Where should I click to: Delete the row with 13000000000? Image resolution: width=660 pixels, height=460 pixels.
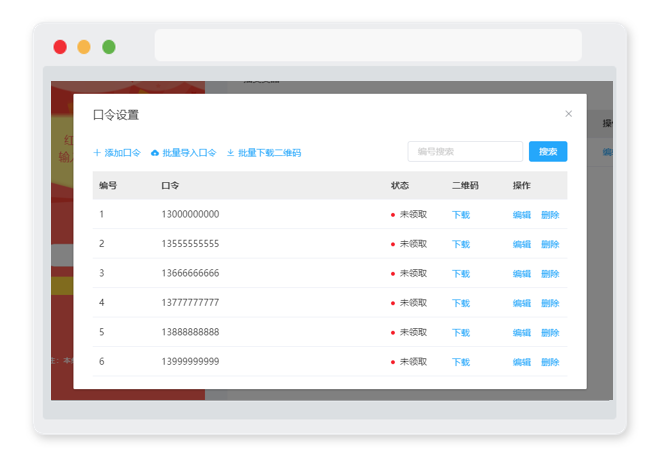(550, 215)
